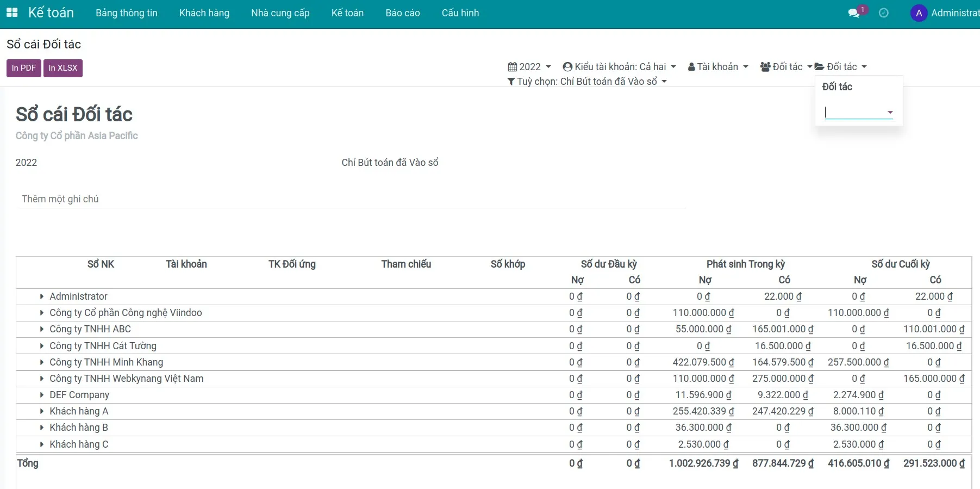This screenshot has width=980, height=489.
Task: Click the 11.596.900 ₫ DEF Company debit
Action: tap(703, 395)
